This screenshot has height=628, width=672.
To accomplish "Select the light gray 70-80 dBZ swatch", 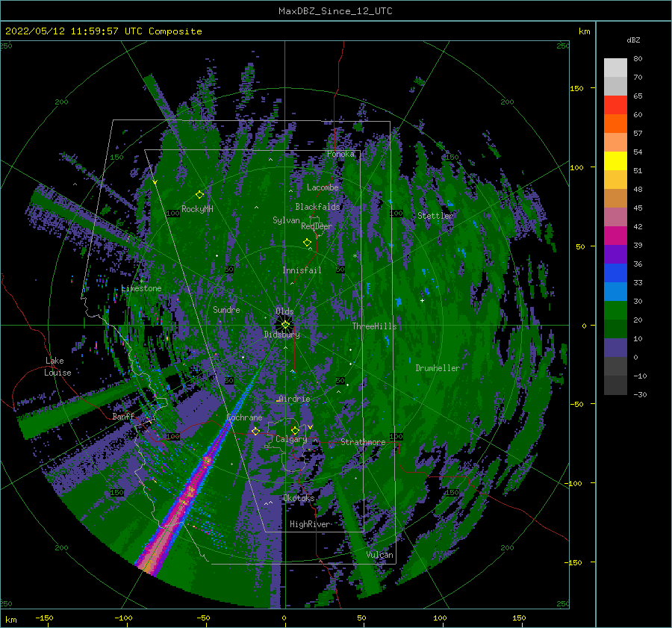I will (615, 68).
